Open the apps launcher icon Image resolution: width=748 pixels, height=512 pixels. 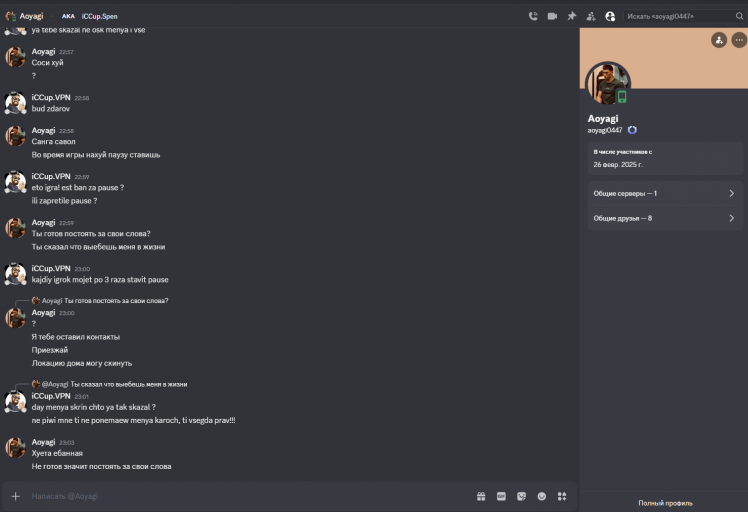562,496
